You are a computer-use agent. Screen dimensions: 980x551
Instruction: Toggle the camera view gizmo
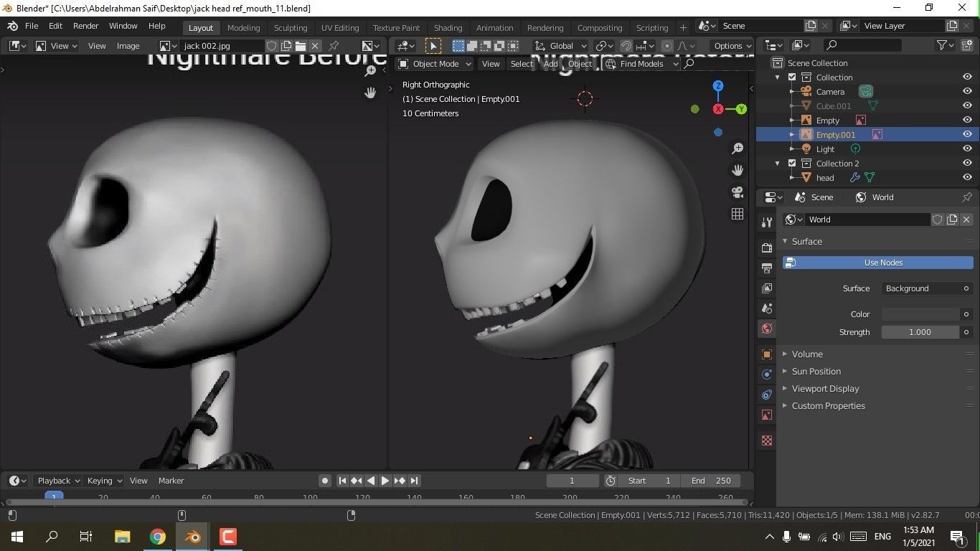pos(738,192)
